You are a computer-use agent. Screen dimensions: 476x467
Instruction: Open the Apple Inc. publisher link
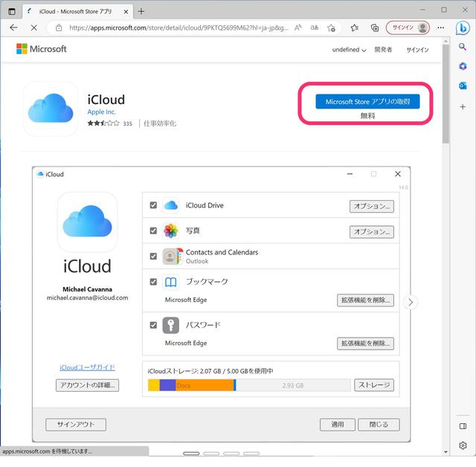point(101,112)
